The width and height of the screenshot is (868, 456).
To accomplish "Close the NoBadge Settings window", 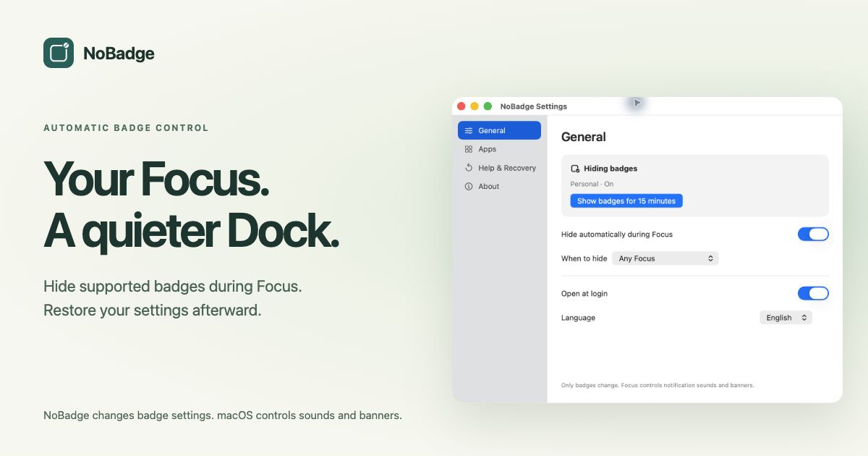I will pos(461,106).
